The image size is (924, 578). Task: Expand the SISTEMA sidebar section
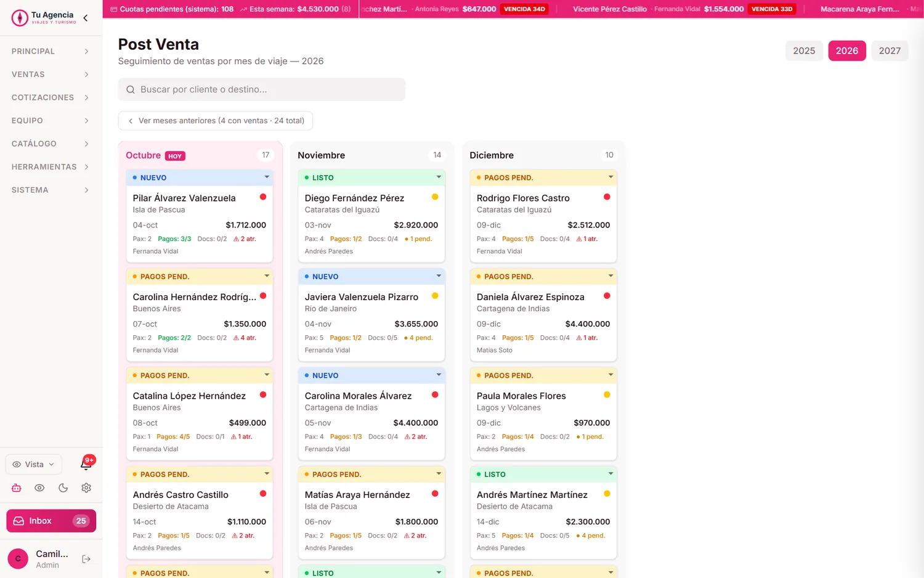click(x=51, y=190)
